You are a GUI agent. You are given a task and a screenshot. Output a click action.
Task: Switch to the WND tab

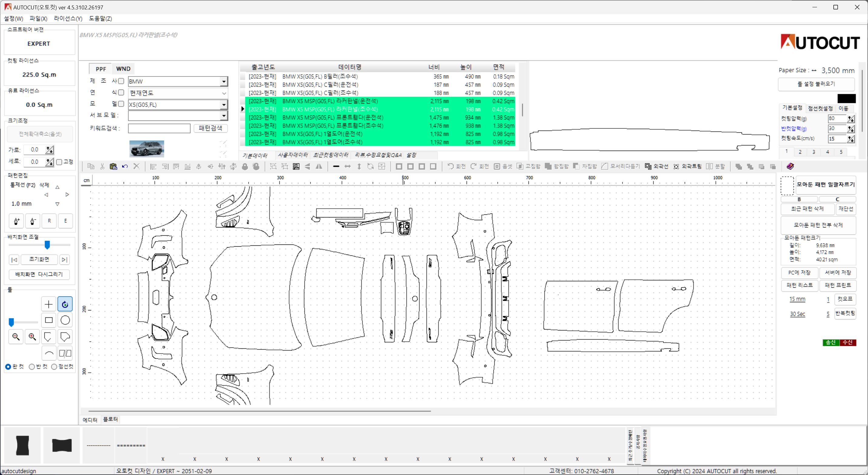pos(123,69)
